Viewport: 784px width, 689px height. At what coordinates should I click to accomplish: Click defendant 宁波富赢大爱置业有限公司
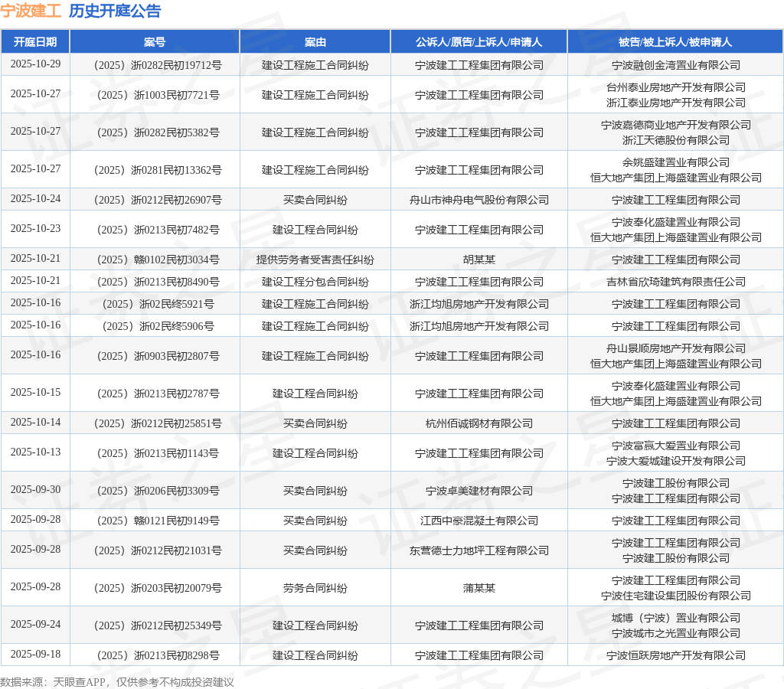coord(675,446)
